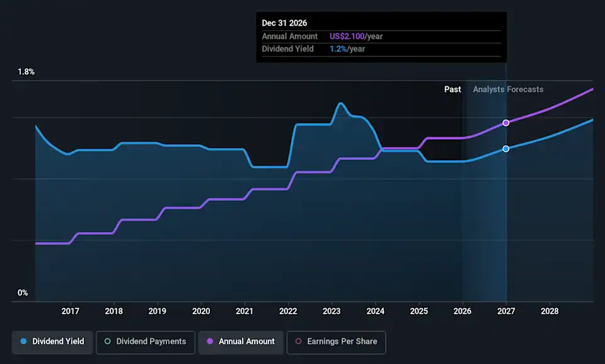Click the hollow teal circle for Dividend Payments
The height and width of the screenshot is (364, 605).
(x=107, y=341)
